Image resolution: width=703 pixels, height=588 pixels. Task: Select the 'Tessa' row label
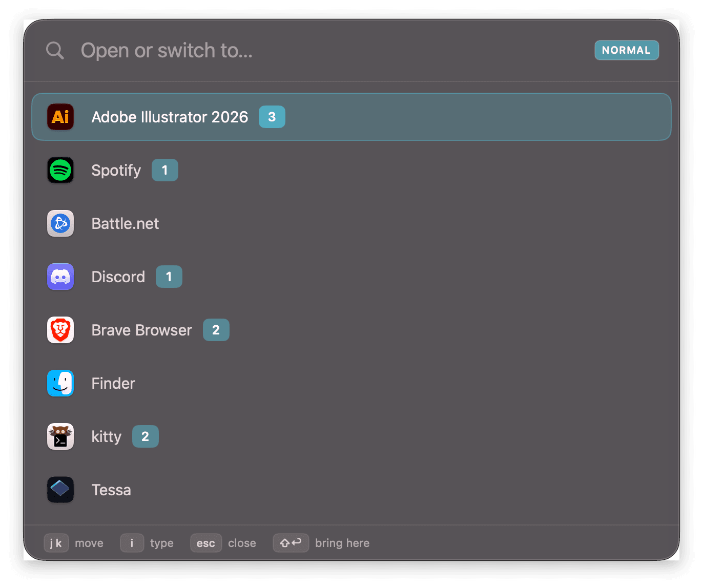[111, 490]
